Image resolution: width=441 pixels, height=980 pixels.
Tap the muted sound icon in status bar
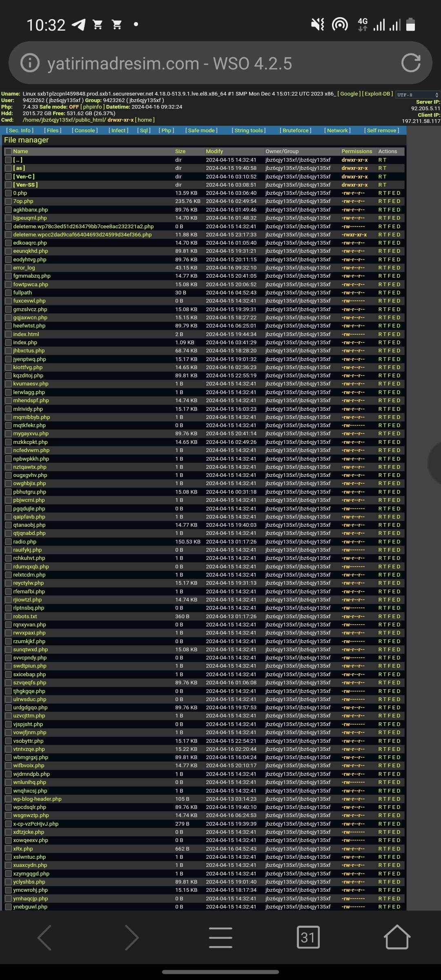point(317,24)
